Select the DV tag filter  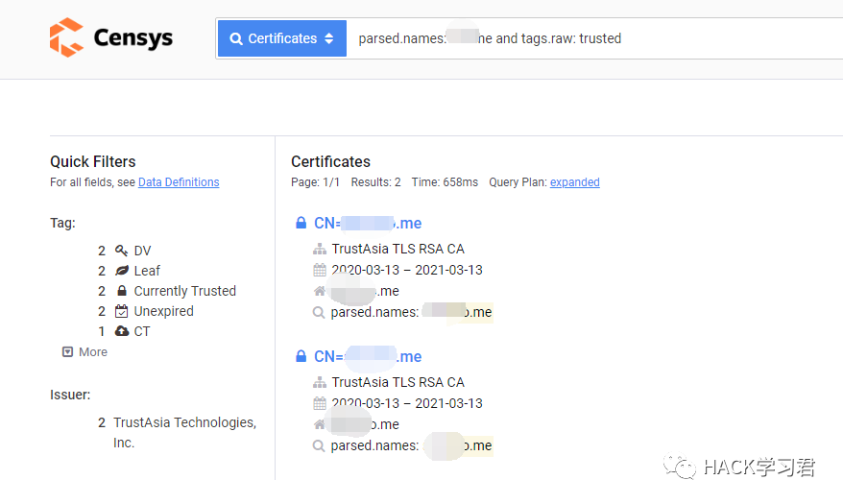click(142, 251)
